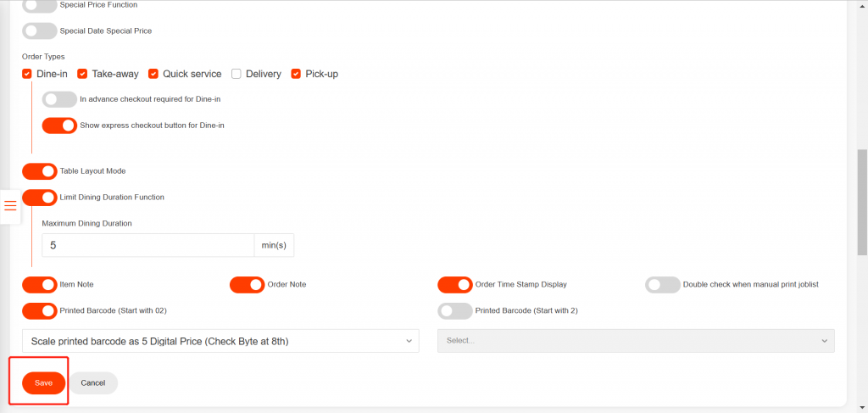Save the settings
The image size is (868, 413).
(x=43, y=383)
